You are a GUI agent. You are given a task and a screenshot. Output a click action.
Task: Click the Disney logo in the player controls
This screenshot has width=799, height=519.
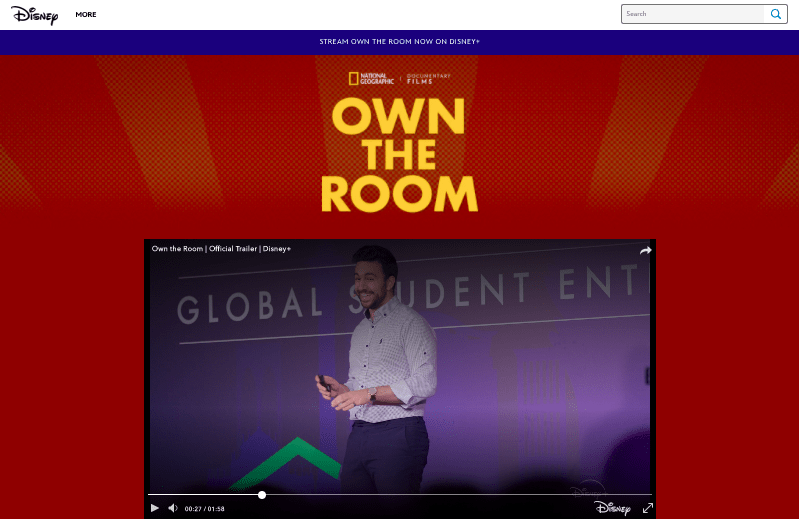pyautogui.click(x=612, y=508)
